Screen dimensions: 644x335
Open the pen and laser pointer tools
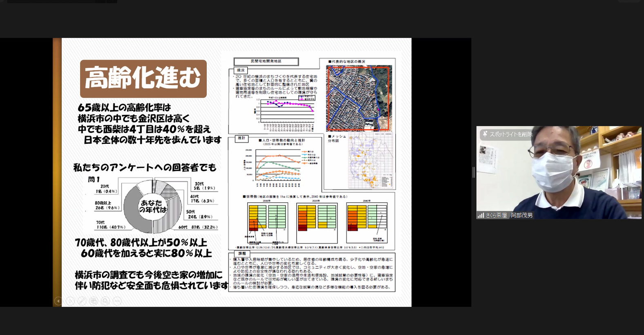pyautogui.click(x=82, y=301)
